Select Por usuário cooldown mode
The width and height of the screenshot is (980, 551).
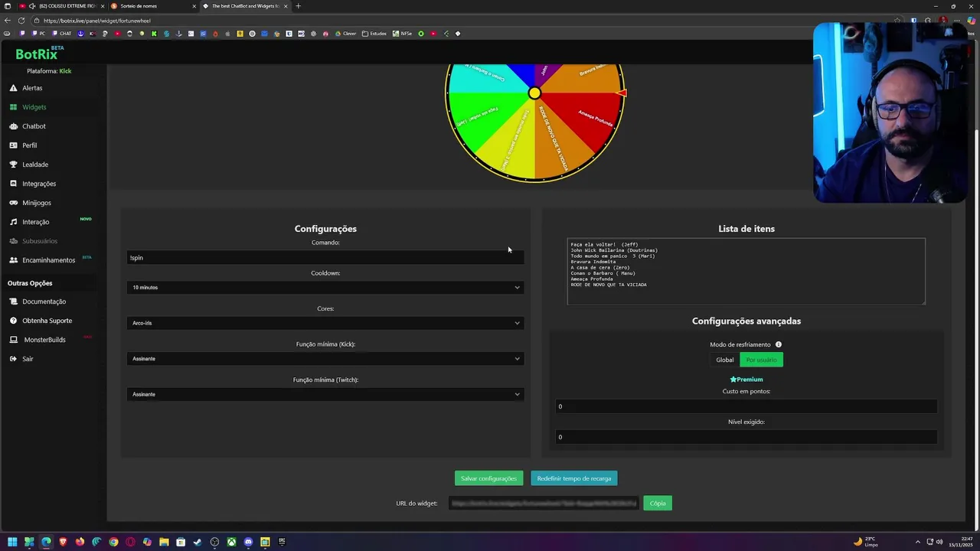(x=761, y=360)
